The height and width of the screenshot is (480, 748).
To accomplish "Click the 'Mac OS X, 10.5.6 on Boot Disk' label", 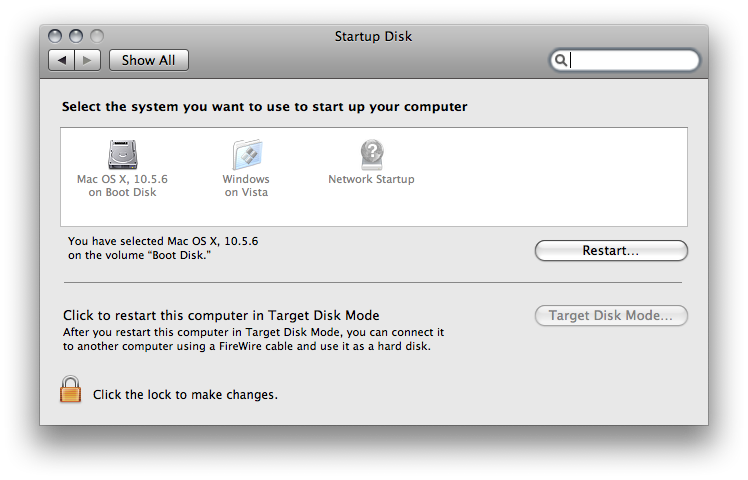I will pos(123,186).
